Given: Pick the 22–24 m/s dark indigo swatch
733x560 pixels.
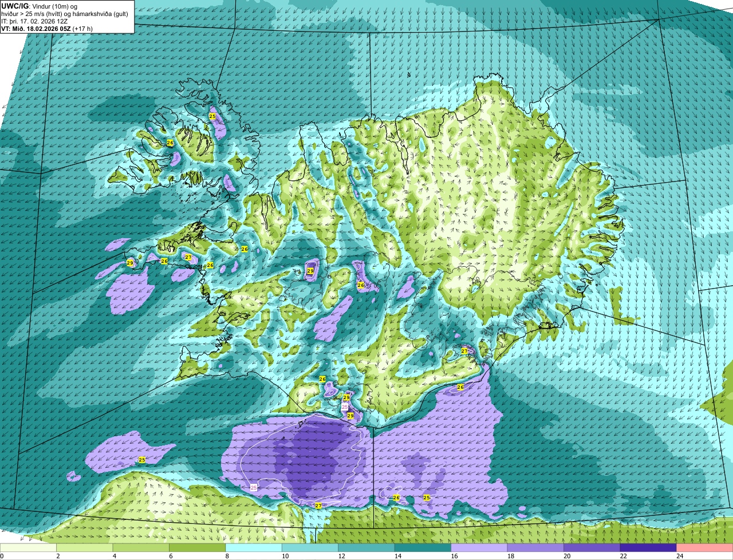Looking at the screenshot, I should pos(649,548).
